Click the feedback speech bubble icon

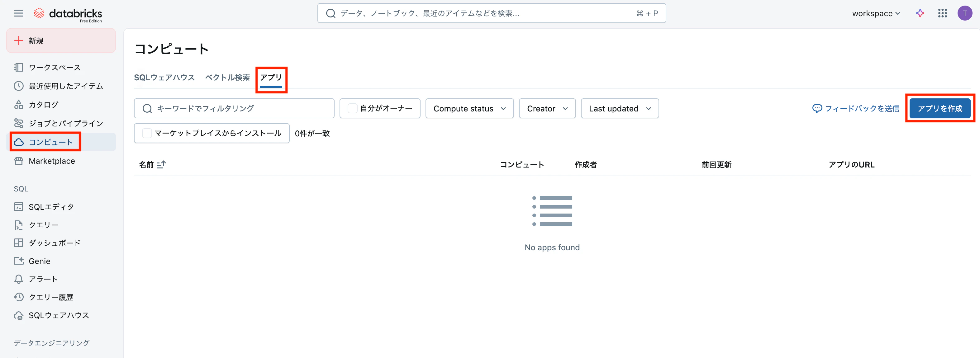tap(817, 108)
